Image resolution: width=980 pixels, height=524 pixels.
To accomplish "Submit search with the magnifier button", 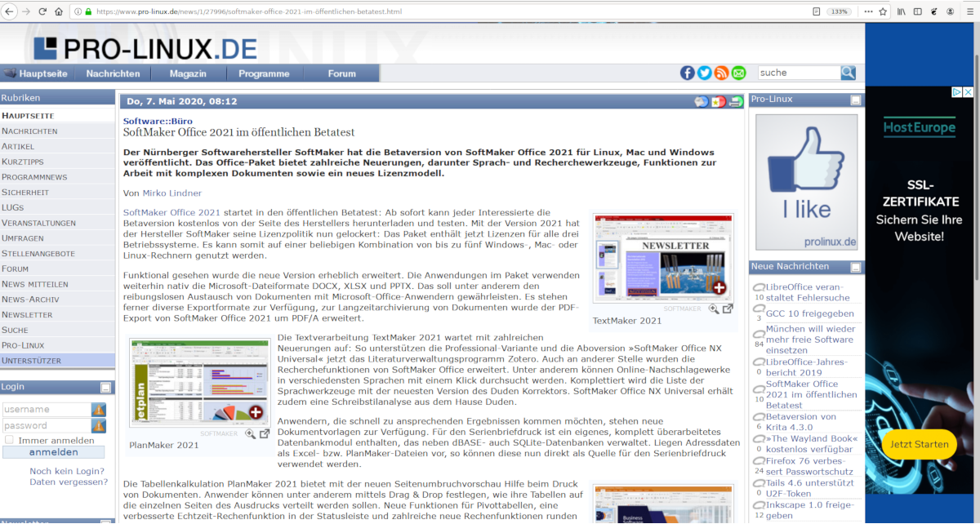I will pyautogui.click(x=848, y=73).
